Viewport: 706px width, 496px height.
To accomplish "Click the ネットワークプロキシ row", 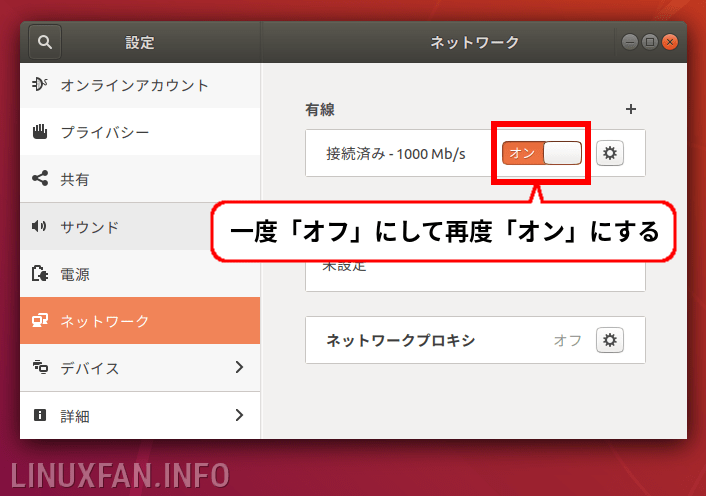I will [x=475, y=340].
